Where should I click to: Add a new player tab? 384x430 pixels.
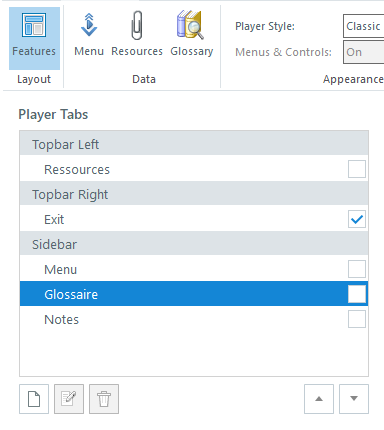click(x=34, y=399)
